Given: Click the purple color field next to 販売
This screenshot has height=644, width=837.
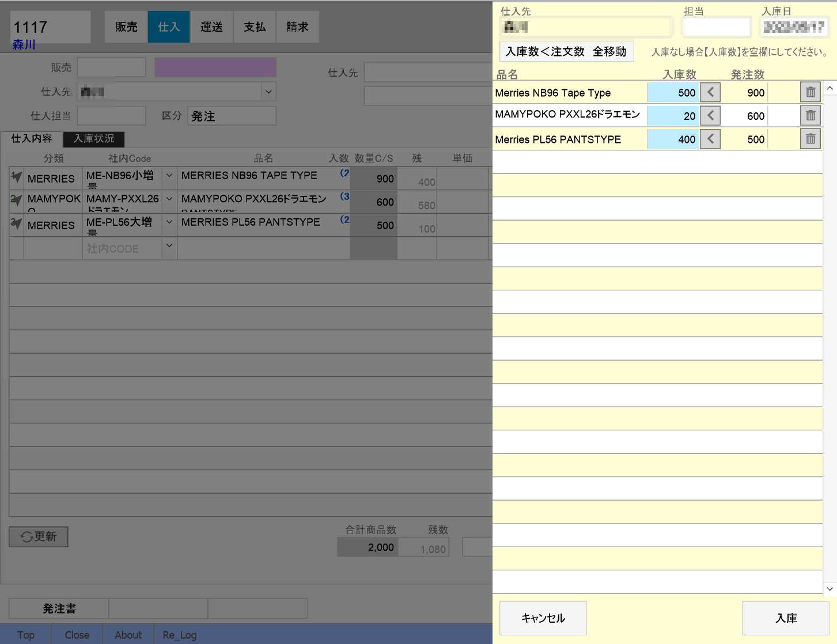Looking at the screenshot, I should point(215,67).
